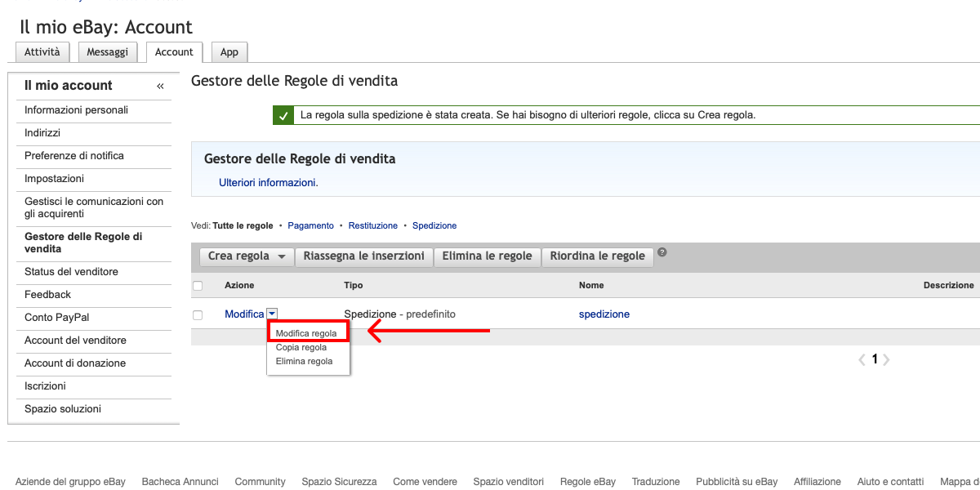Click the Azione column header
The image size is (980, 490).
coord(239,286)
